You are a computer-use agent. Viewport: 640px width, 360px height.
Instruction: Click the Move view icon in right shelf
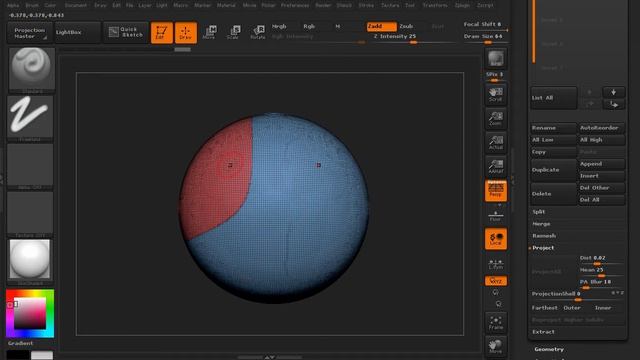click(x=496, y=347)
